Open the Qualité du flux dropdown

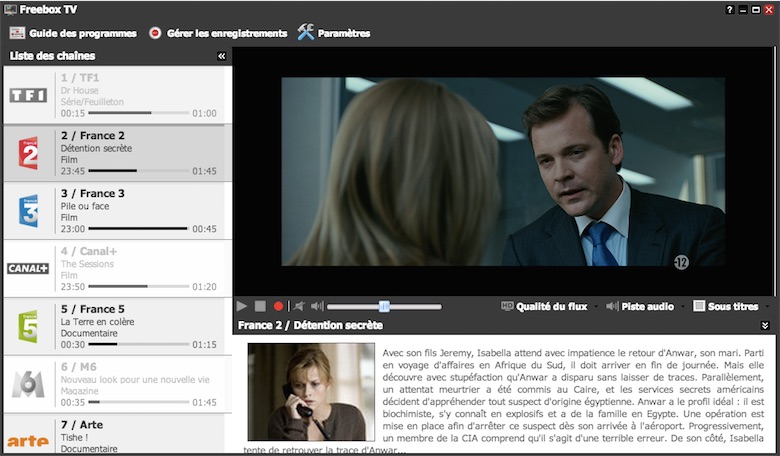point(549,306)
